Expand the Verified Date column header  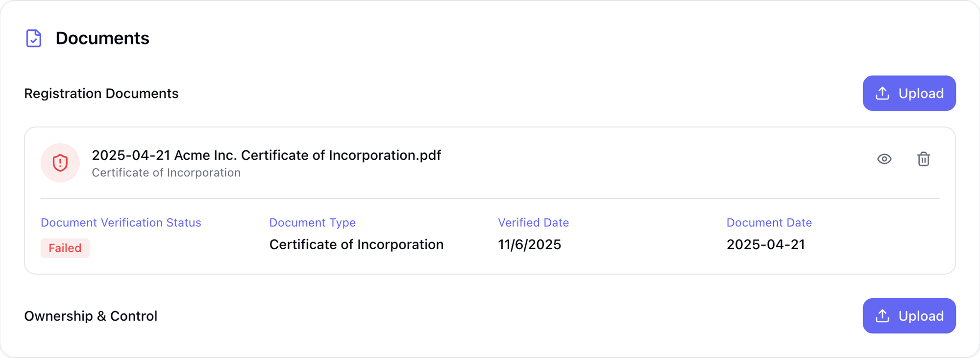533,222
